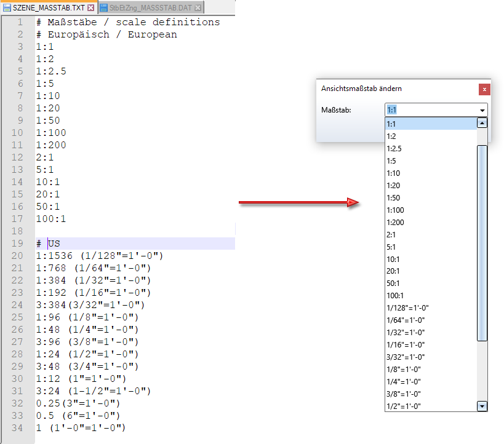Click editor line '3:48 (3/4"=1'-0")'
504x444 pixels.
(x=87, y=367)
